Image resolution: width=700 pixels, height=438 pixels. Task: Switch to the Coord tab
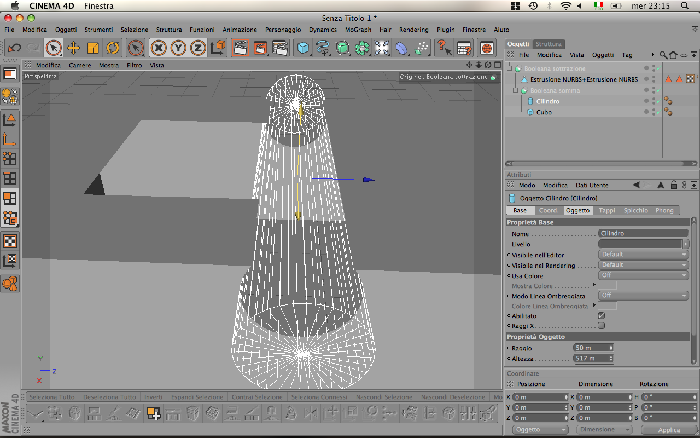548,210
